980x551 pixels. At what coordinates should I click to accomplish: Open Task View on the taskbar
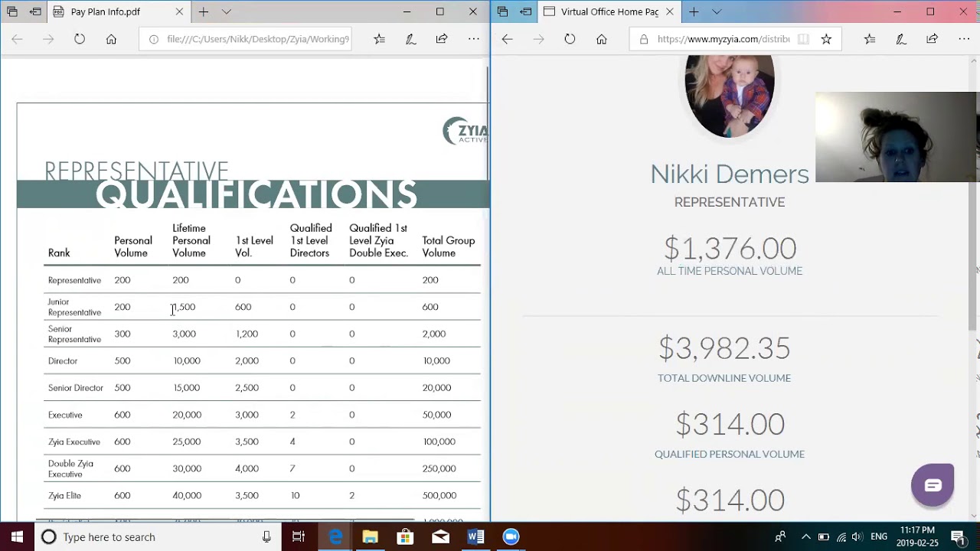click(x=299, y=536)
